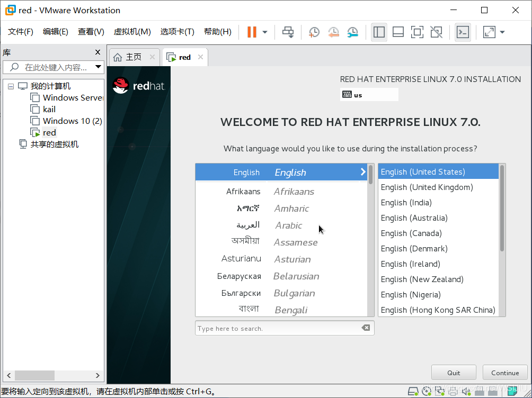Select Amharic in the language list
The image size is (532, 398).
[x=281, y=209]
